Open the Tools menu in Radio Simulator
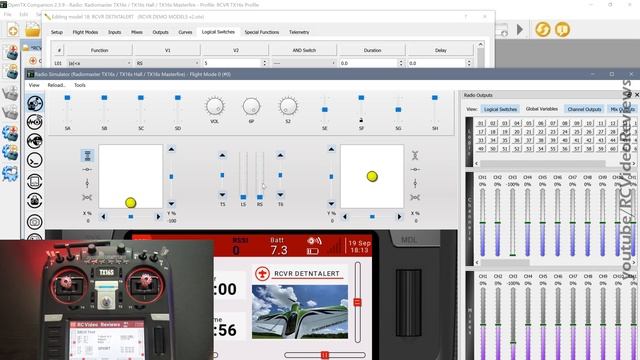Viewport: 640px width, 360px height. pos(80,85)
